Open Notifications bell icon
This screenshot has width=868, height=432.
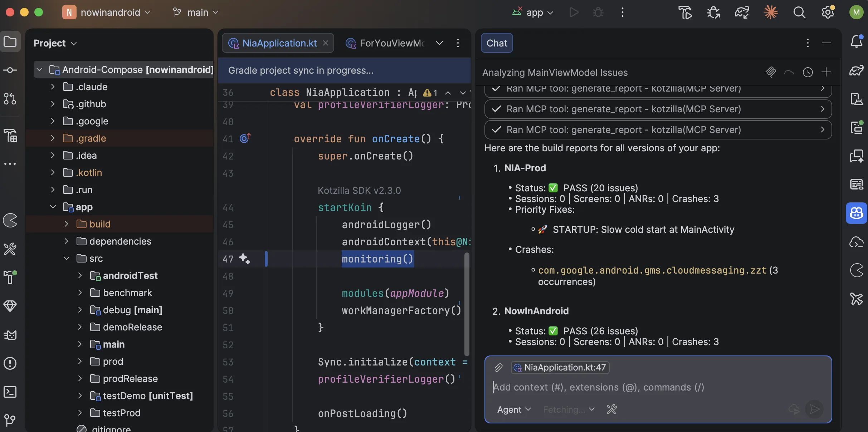click(857, 42)
